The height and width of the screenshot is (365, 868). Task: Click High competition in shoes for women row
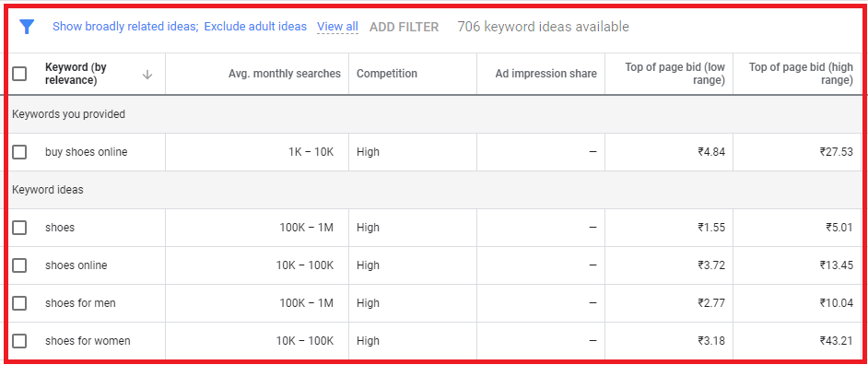pyautogui.click(x=369, y=341)
